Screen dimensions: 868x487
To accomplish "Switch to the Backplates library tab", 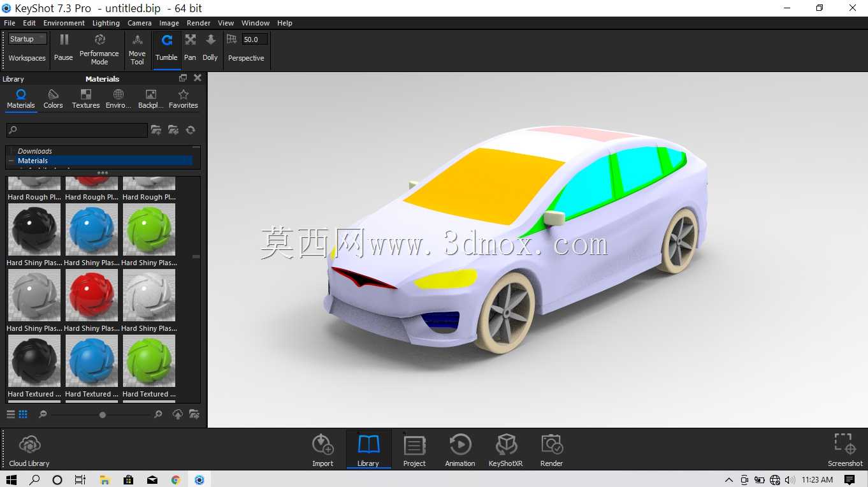I will click(x=150, y=99).
